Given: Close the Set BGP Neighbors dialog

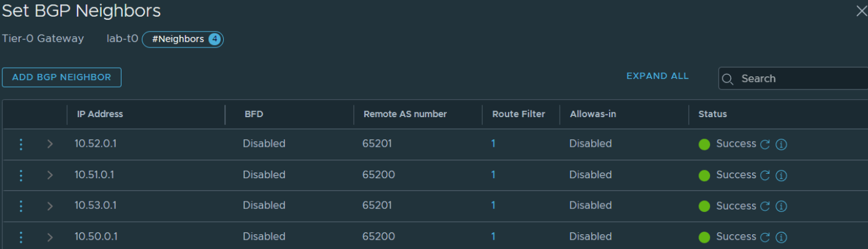Looking at the screenshot, I should tap(861, 11).
